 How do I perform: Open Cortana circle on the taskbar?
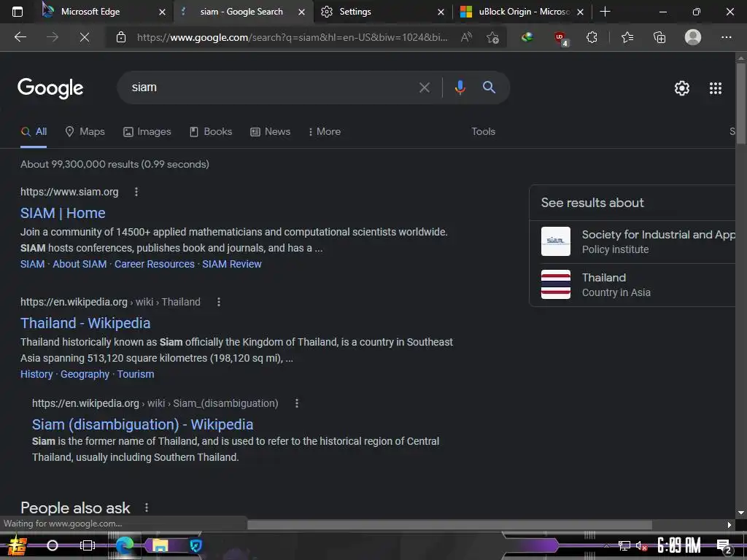(x=53, y=545)
